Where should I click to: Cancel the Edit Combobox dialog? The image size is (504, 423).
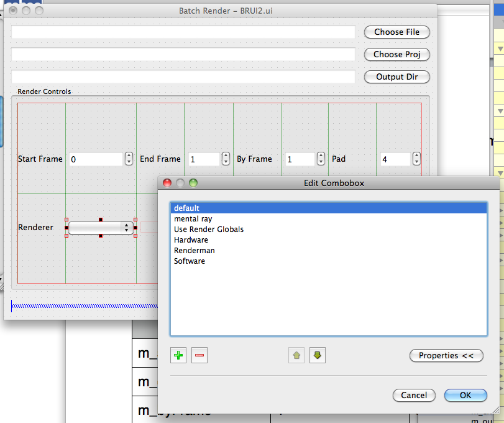(x=414, y=395)
